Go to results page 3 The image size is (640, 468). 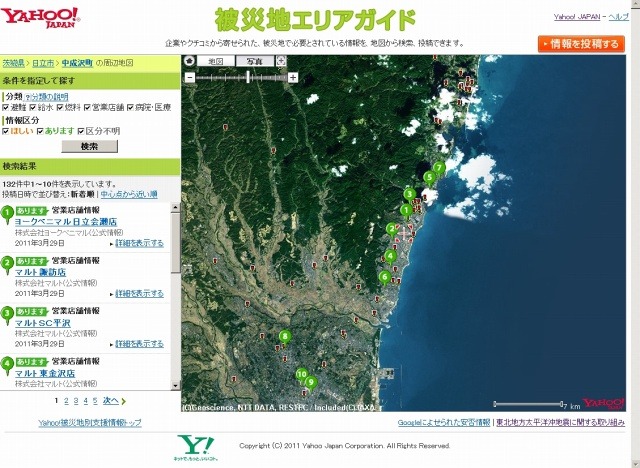[76, 401]
